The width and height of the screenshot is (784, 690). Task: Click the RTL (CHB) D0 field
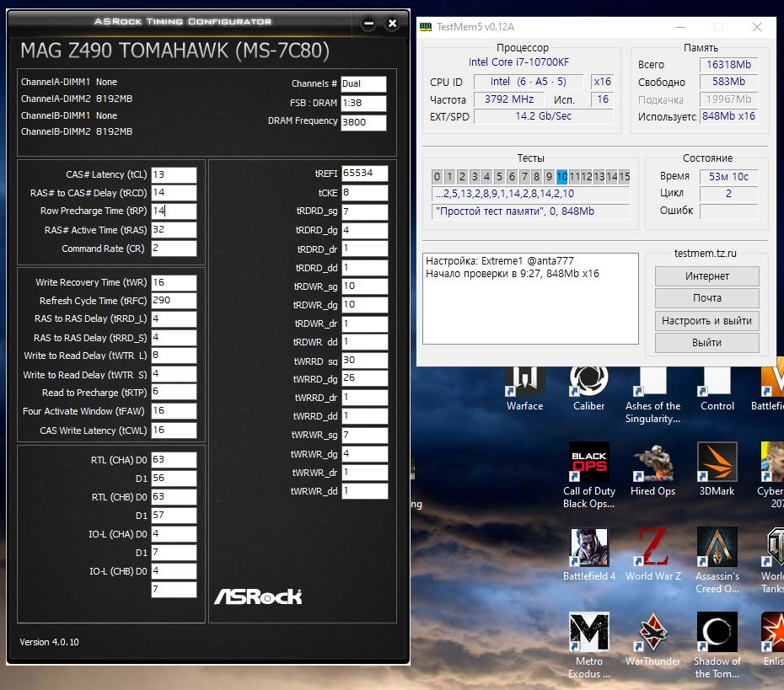(x=174, y=496)
